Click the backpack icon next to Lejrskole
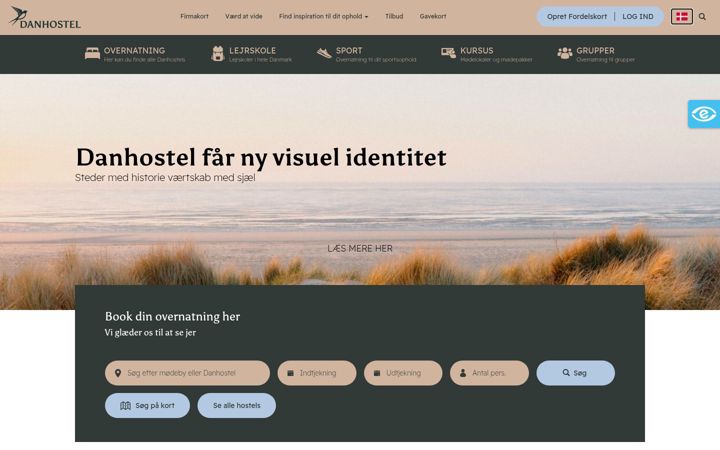The width and height of the screenshot is (720, 450). 218,53
